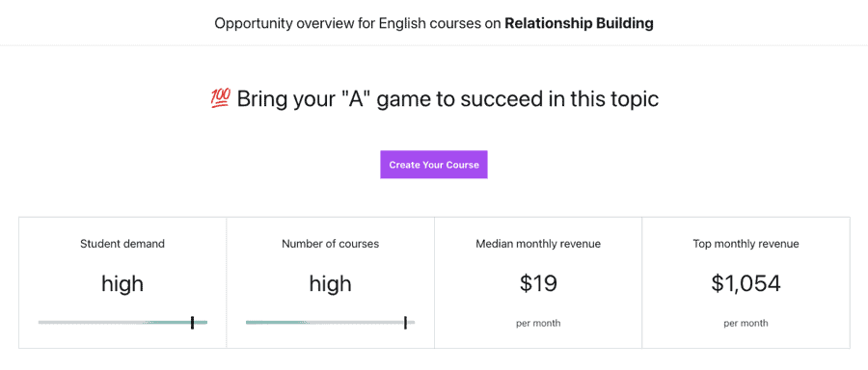Click the Student demand slider marker
Image resolution: width=868 pixels, height=370 pixels.
192,323
